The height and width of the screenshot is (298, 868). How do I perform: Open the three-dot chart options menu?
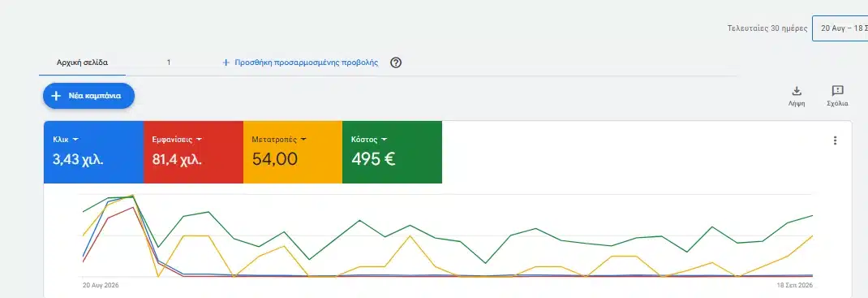tap(835, 140)
